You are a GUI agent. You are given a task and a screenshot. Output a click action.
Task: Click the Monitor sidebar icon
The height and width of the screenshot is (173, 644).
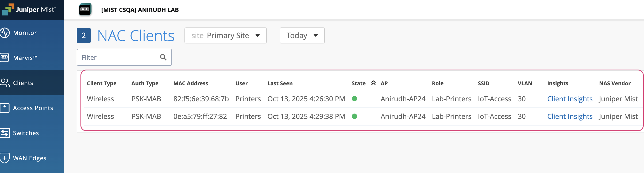(x=5, y=33)
